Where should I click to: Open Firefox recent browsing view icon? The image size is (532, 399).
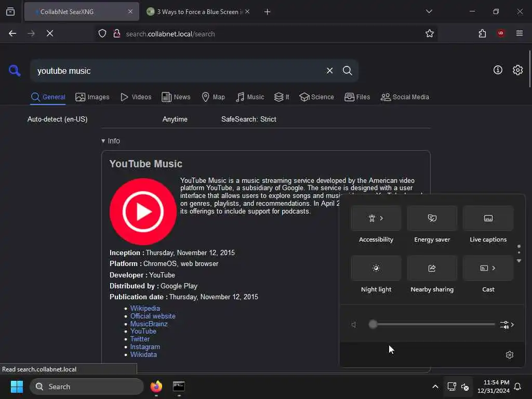(10, 12)
